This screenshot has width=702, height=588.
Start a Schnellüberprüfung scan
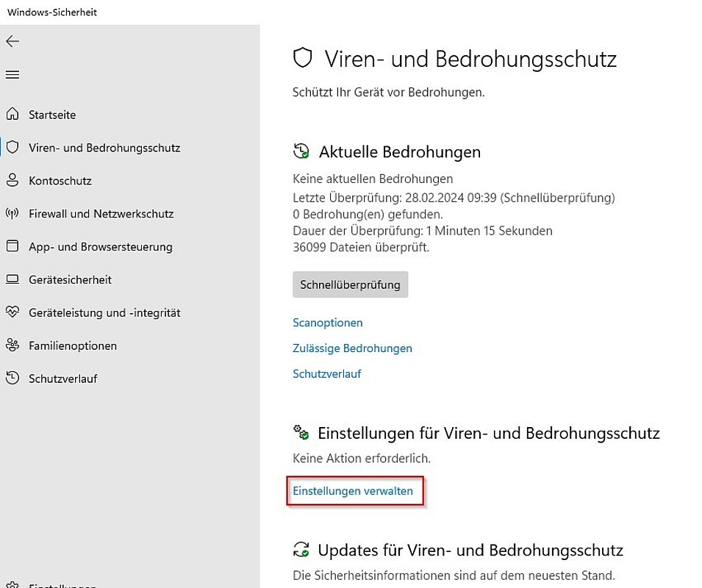[x=350, y=284]
